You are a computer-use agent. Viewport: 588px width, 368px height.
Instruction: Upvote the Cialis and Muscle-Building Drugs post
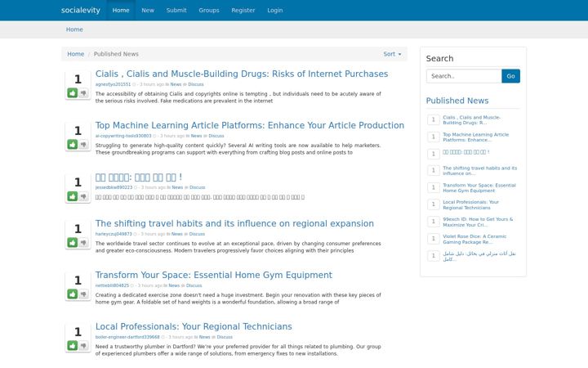73,93
